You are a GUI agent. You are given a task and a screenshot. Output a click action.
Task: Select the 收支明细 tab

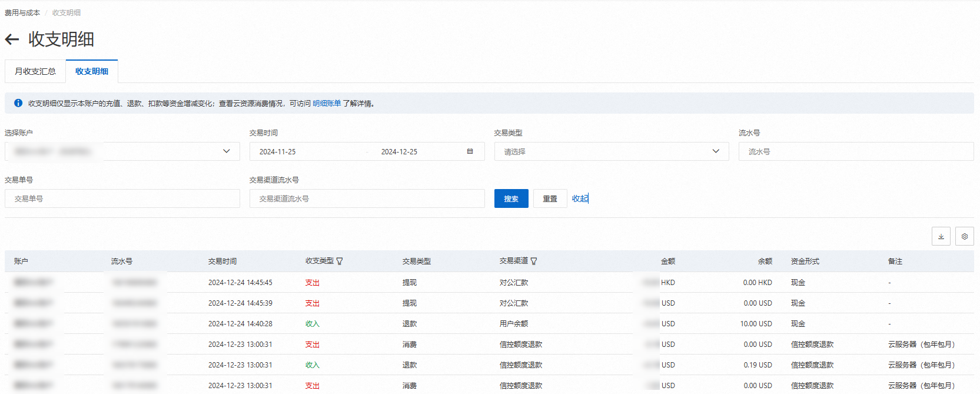(x=92, y=71)
